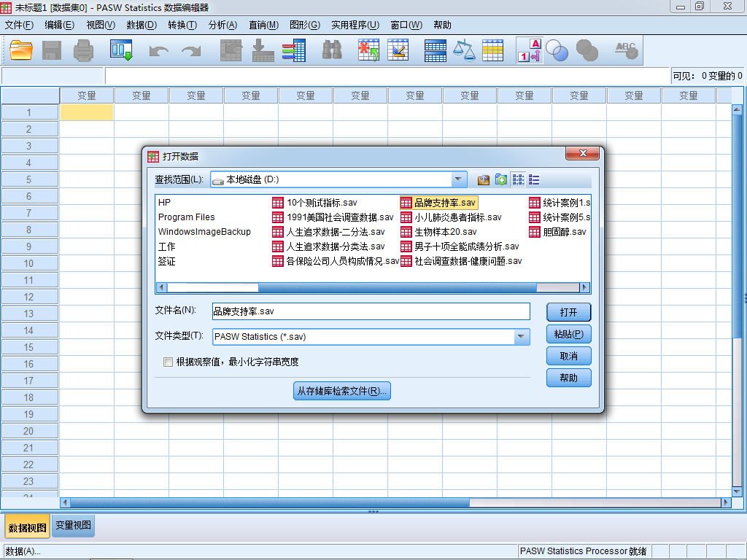Click the data grid vertical scrollbar down arrow
Image resolution: width=747 pixels, height=560 pixels.
click(737, 491)
